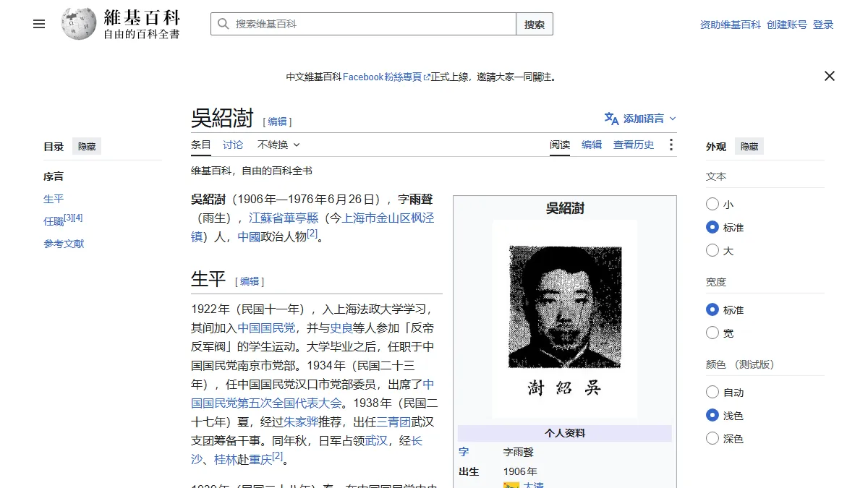
Task: Open the 中國 link in intro
Action: (x=249, y=236)
